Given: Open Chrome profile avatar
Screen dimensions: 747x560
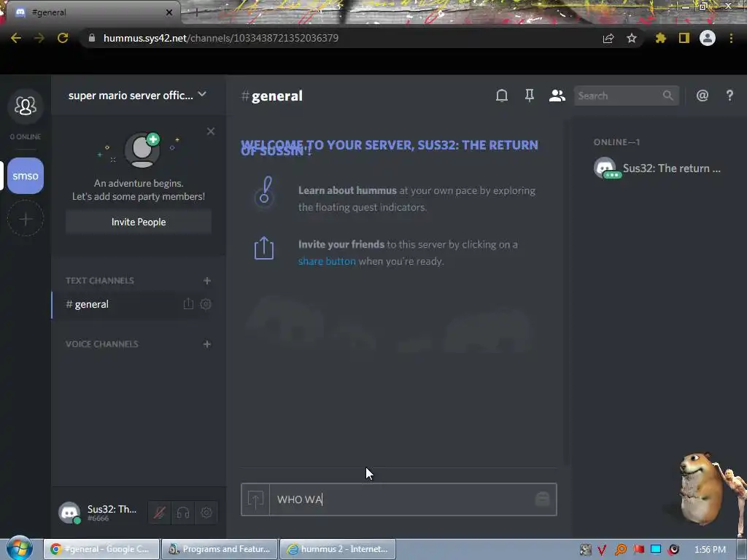Looking at the screenshot, I should (708, 38).
